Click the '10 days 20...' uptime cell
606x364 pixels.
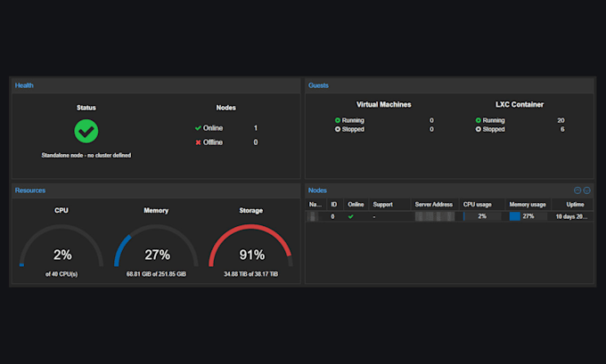[571, 216]
